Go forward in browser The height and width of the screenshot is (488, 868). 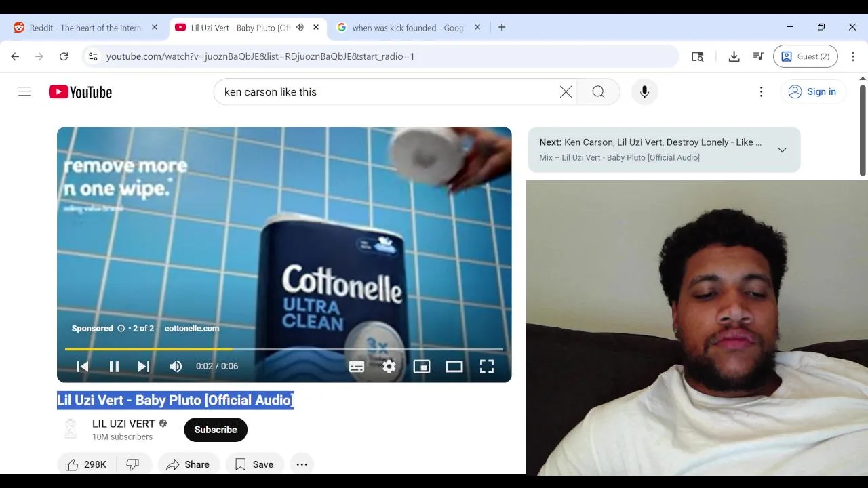(39, 56)
